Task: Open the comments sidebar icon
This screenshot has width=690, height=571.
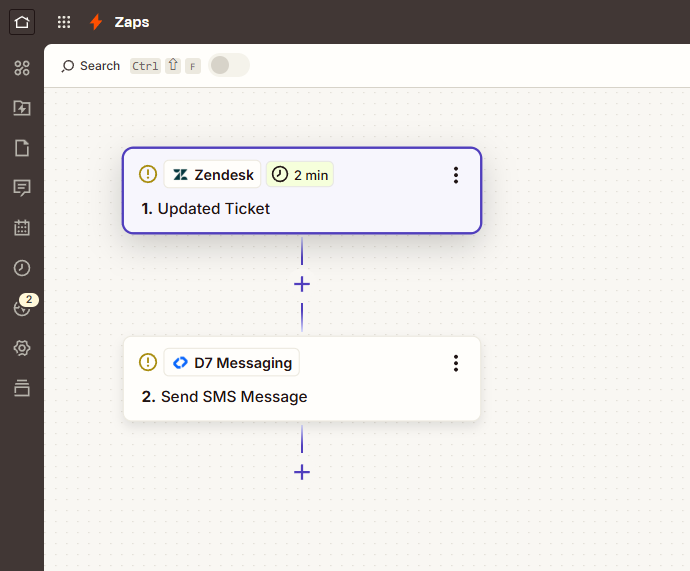Action: click(x=22, y=188)
